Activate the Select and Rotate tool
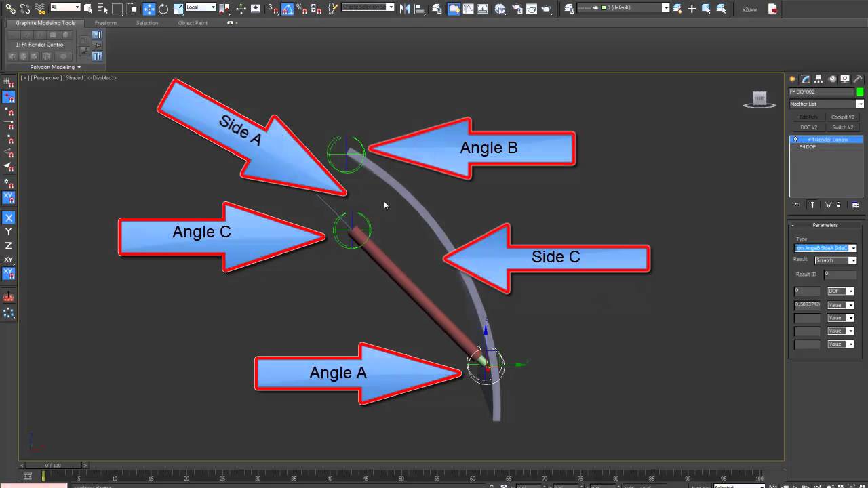The width and height of the screenshot is (868, 488). click(163, 8)
